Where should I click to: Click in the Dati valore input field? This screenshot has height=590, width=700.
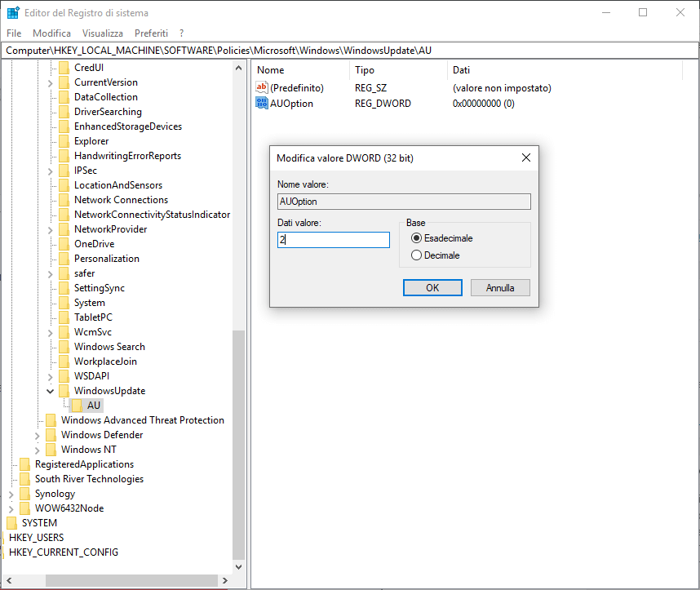tap(334, 240)
